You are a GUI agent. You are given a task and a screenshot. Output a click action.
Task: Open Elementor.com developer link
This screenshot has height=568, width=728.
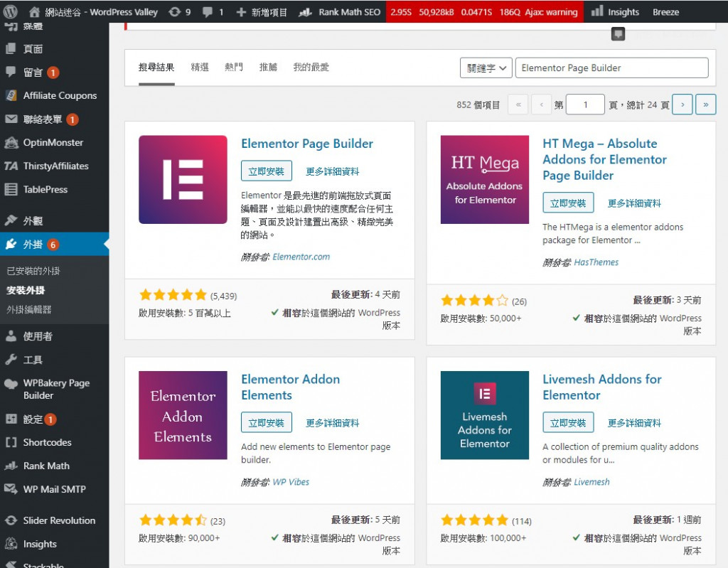pyautogui.click(x=301, y=257)
